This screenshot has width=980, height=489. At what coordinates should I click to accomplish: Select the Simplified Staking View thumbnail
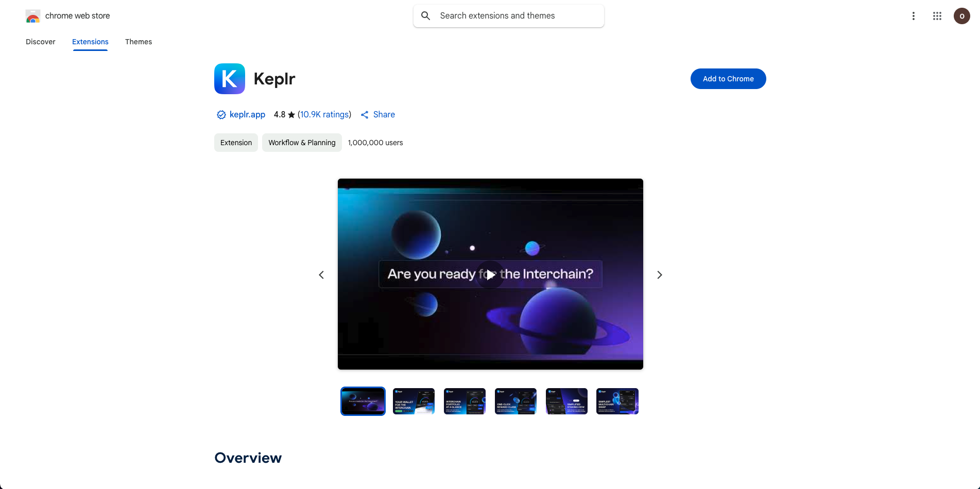coord(566,401)
